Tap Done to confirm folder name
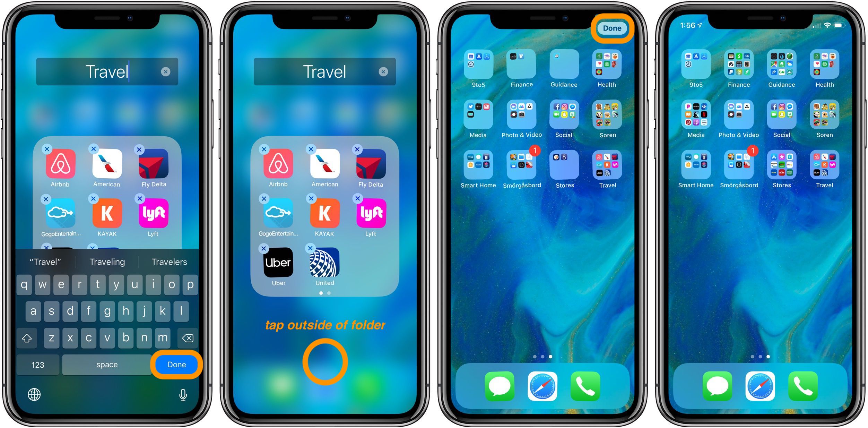 [175, 364]
